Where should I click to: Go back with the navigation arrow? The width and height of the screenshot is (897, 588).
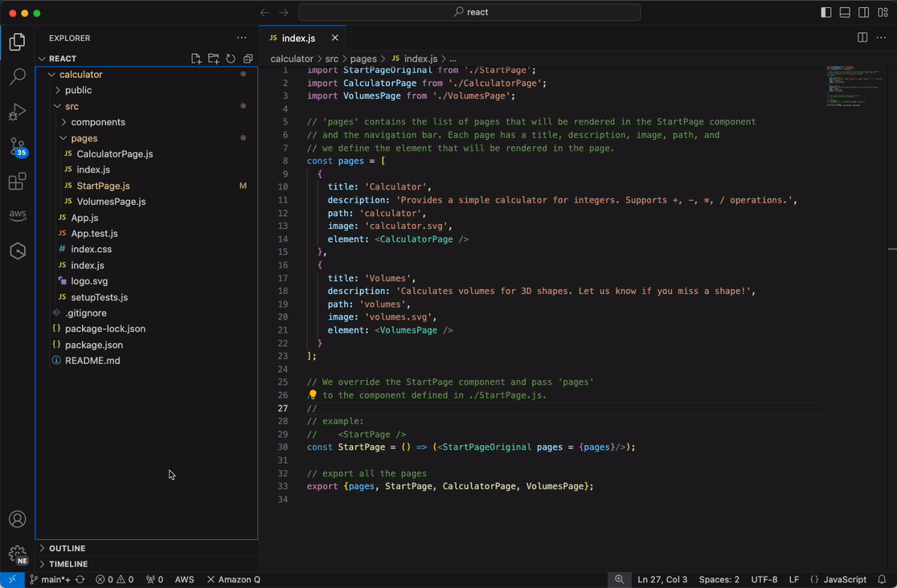(264, 12)
